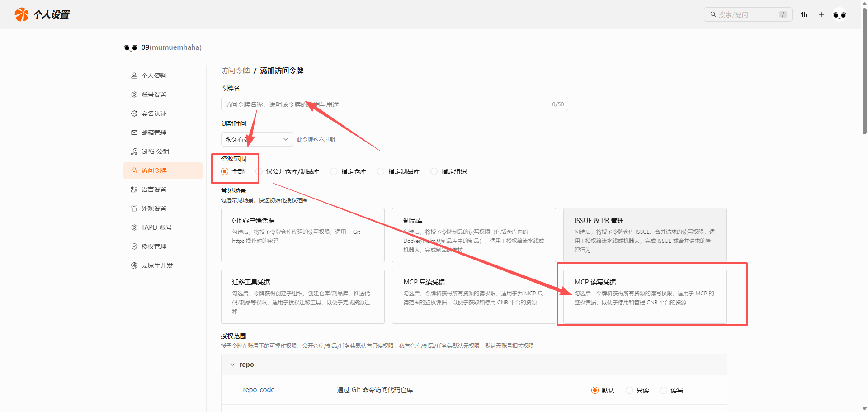Open 个人资料 profile in the sidebar
Image resolution: width=868 pixels, height=412 pixels.
point(154,76)
